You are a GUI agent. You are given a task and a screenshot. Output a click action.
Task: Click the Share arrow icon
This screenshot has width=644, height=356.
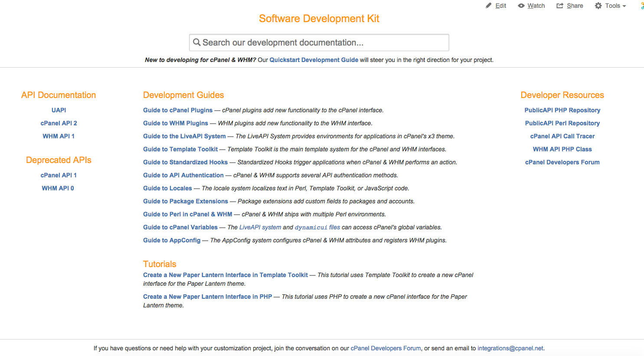[x=560, y=6]
